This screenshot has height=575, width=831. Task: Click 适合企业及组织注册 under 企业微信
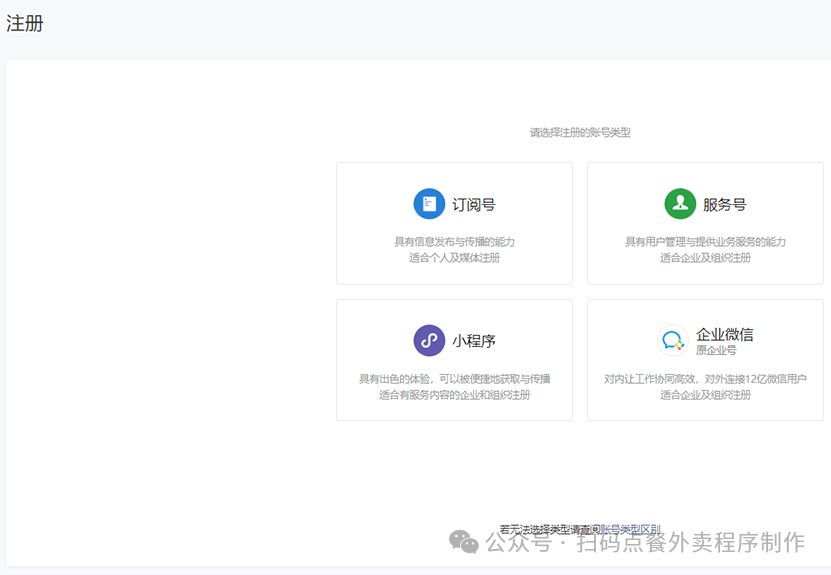pos(705,394)
